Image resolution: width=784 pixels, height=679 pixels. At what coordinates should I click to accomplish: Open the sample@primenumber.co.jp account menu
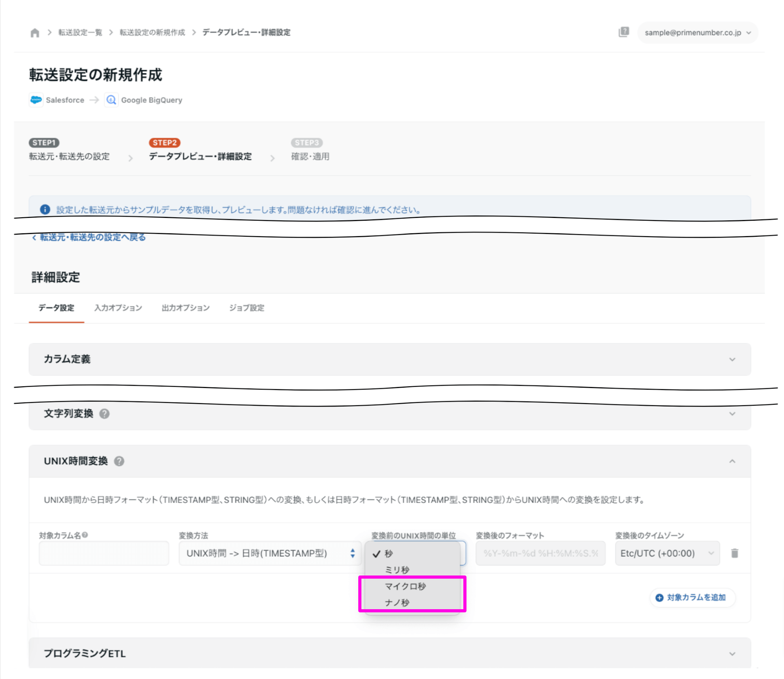click(698, 33)
